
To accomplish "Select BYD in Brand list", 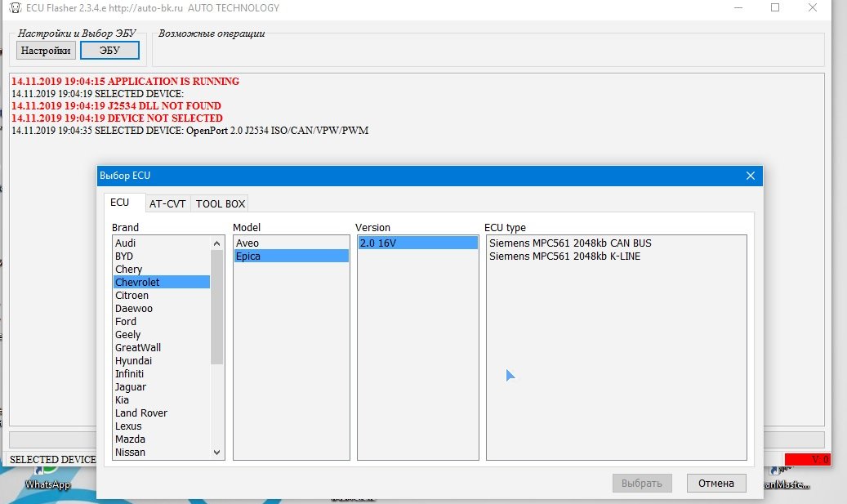I will (x=162, y=256).
